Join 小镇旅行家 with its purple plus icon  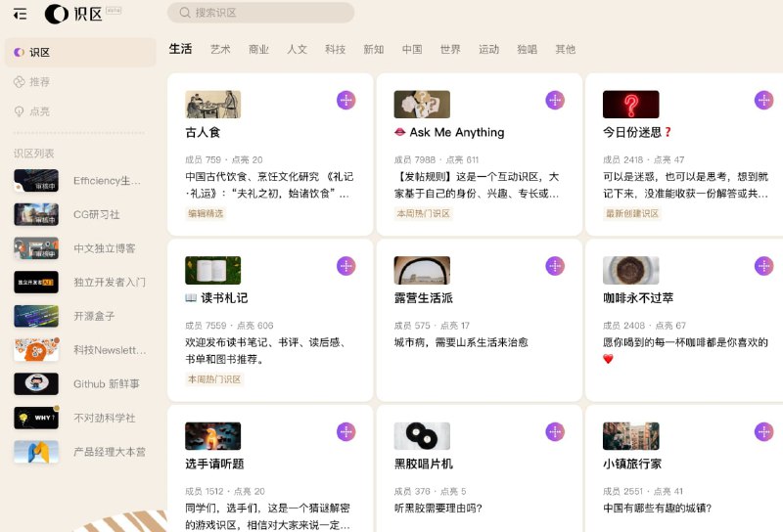(763, 431)
